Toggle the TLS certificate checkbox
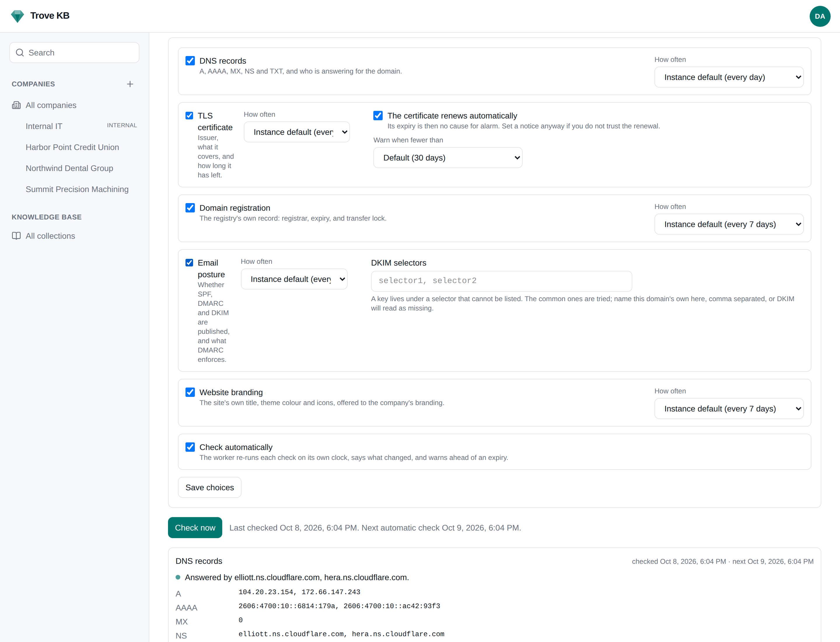The width and height of the screenshot is (840, 642). (190, 115)
